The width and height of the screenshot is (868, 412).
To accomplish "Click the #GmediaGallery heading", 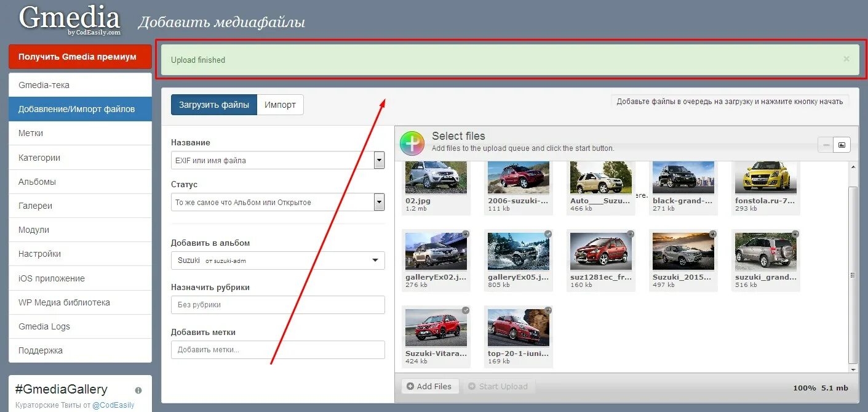I will tap(62, 389).
